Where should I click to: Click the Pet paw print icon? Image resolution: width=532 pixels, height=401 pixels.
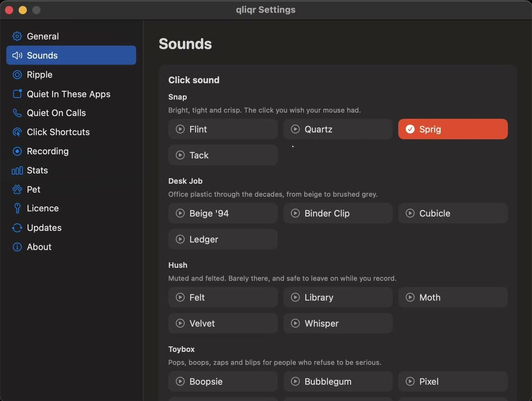click(x=17, y=189)
